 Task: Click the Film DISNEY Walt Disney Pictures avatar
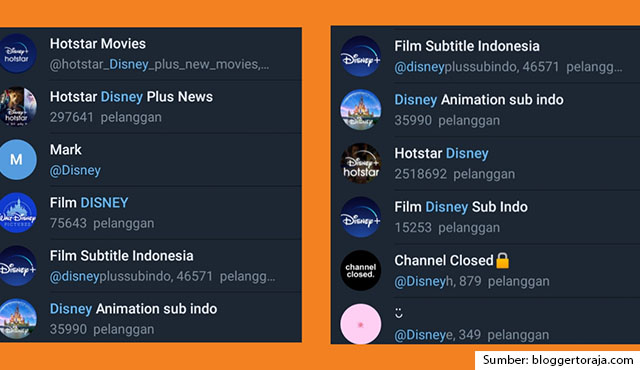click(x=16, y=213)
